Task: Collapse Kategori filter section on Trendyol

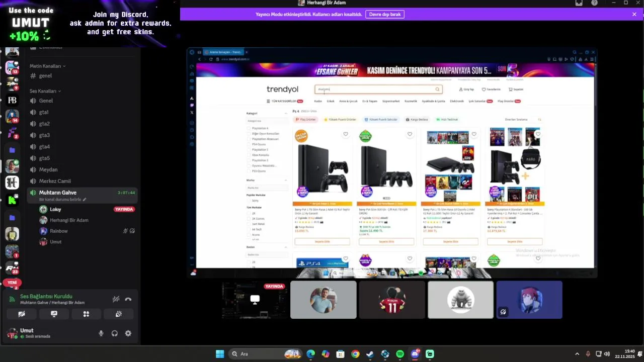Action: point(286,114)
